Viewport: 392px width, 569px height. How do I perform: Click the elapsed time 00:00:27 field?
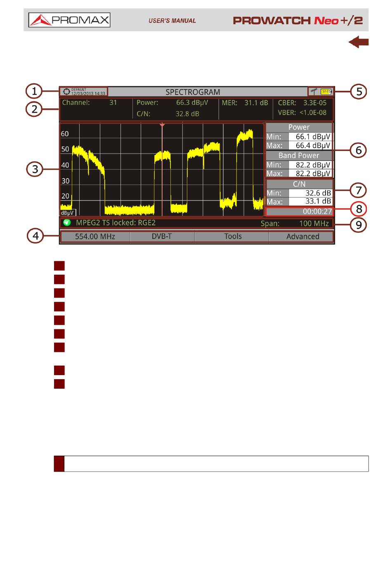click(x=299, y=211)
